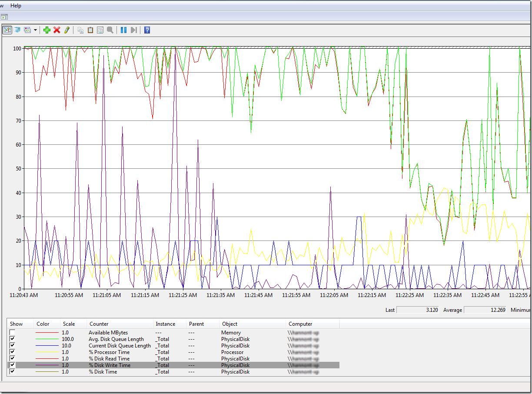
Task: Click the Color column header
Action: pyautogui.click(x=47, y=324)
